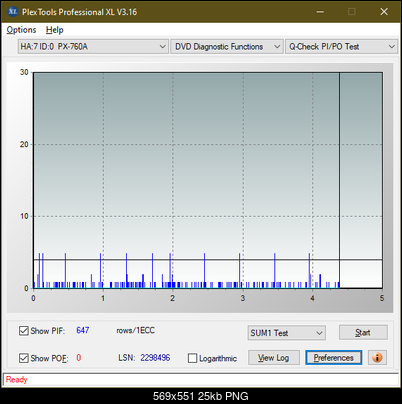Enable the Logarithmic checkbox
This screenshot has height=404, width=402.
coord(192,358)
